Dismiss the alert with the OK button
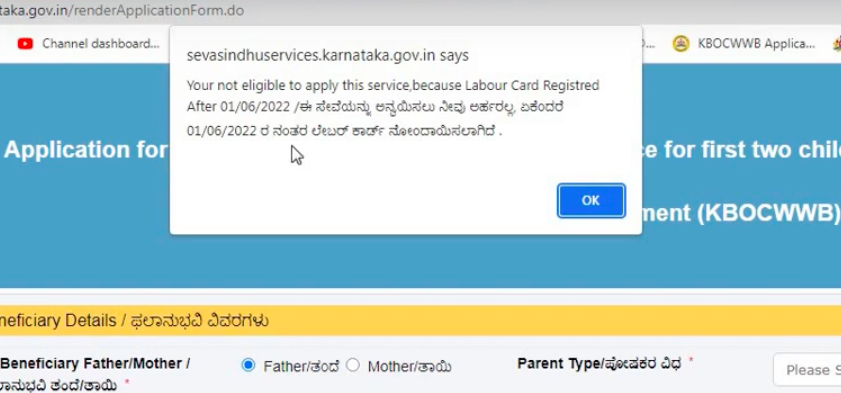This screenshot has width=841, height=393. 591,201
